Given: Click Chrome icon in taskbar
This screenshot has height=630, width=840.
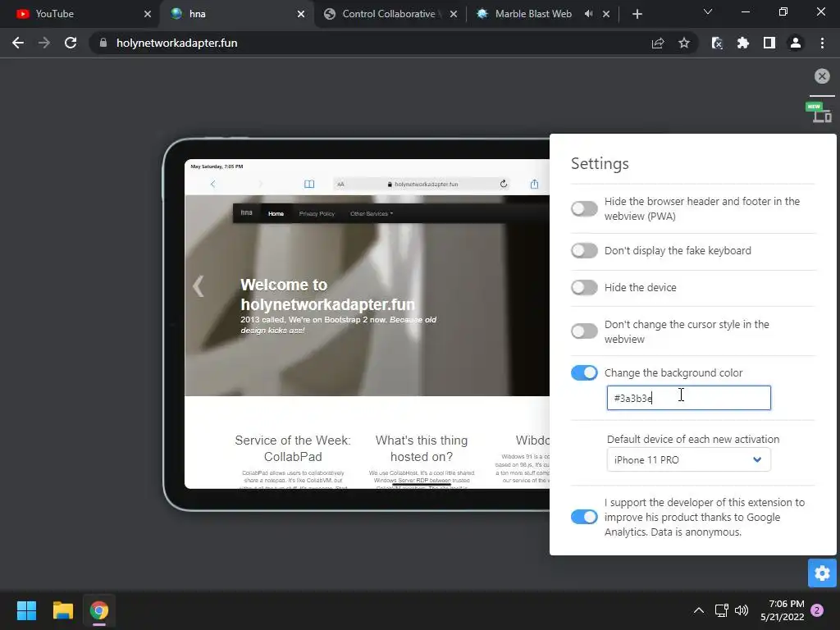Looking at the screenshot, I should click(x=99, y=610).
